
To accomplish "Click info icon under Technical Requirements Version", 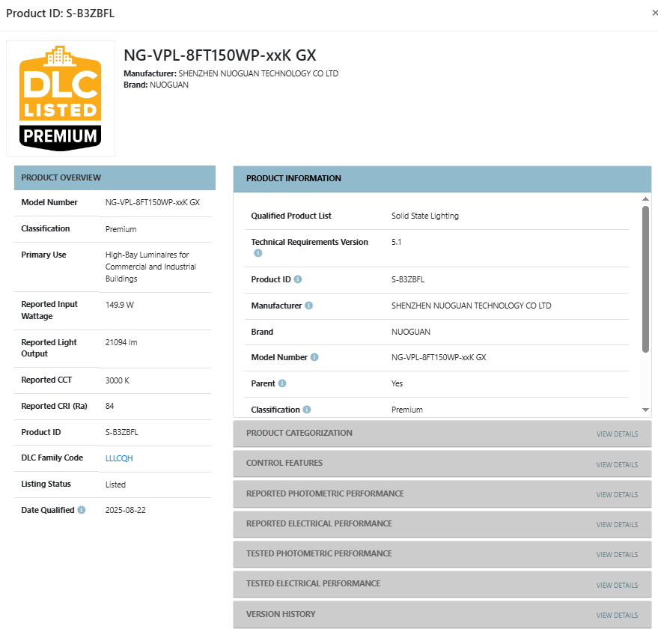I will click(258, 252).
